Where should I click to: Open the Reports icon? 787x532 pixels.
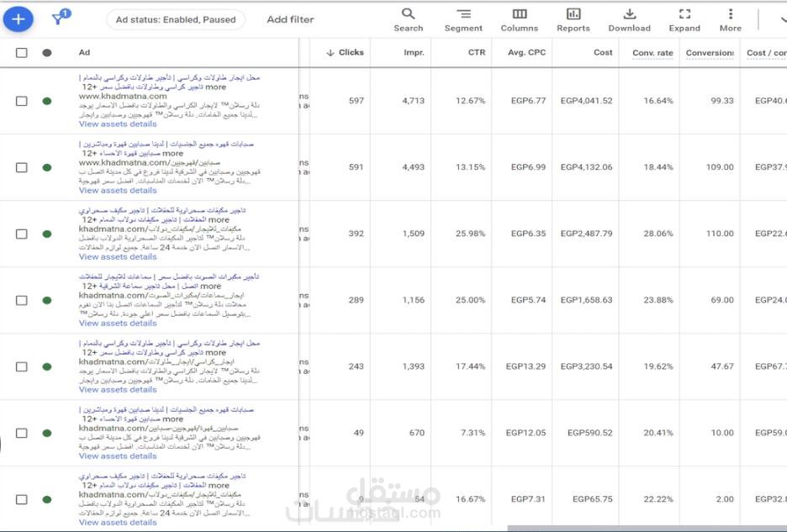[x=573, y=20]
